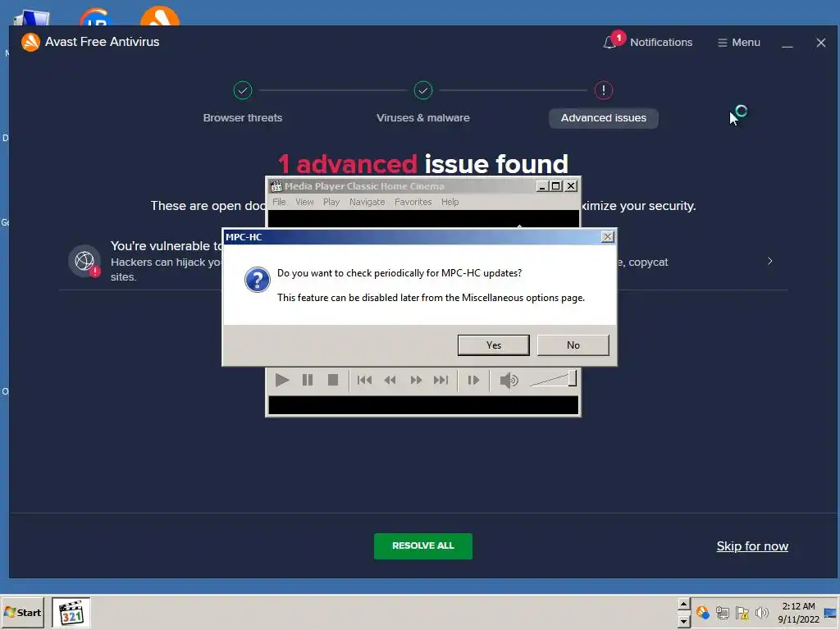Click the rewind button in the media player
840x630 pixels.
pos(390,381)
